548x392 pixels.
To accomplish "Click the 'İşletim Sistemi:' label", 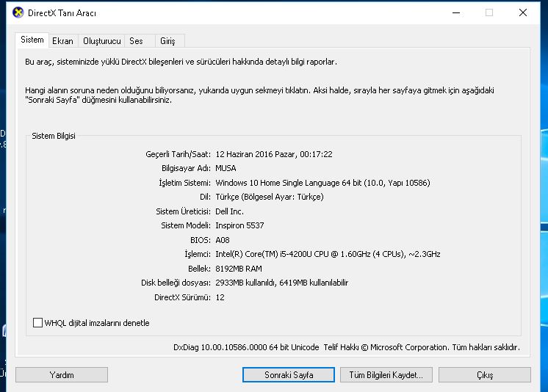I will point(185,183).
